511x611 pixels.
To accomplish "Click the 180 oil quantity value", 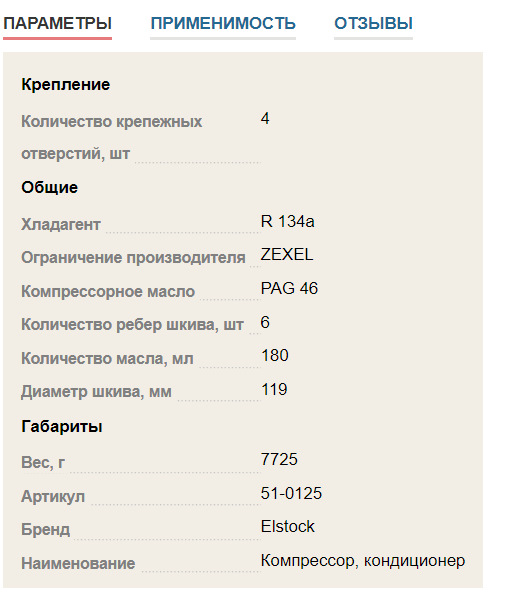I will click(275, 355).
